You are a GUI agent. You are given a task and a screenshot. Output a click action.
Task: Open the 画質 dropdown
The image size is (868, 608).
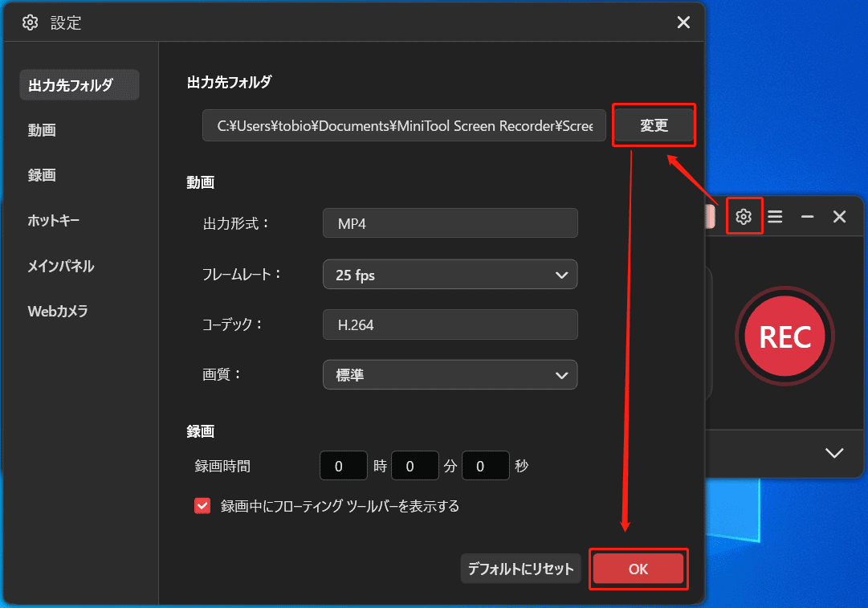click(x=450, y=374)
